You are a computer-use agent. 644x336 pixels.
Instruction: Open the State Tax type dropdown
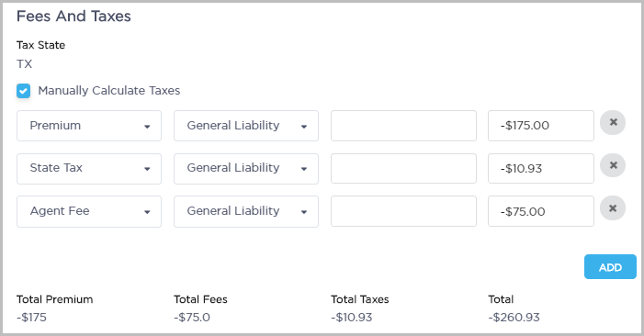click(89, 169)
